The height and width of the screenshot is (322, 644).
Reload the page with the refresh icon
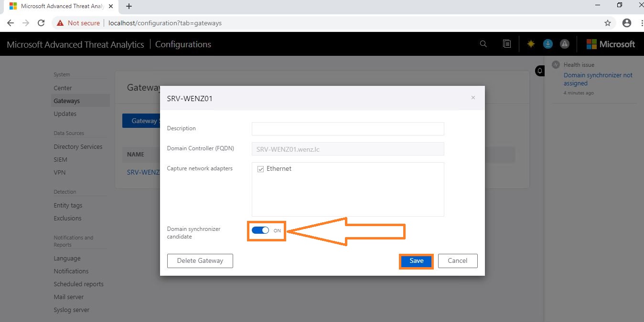coord(41,23)
